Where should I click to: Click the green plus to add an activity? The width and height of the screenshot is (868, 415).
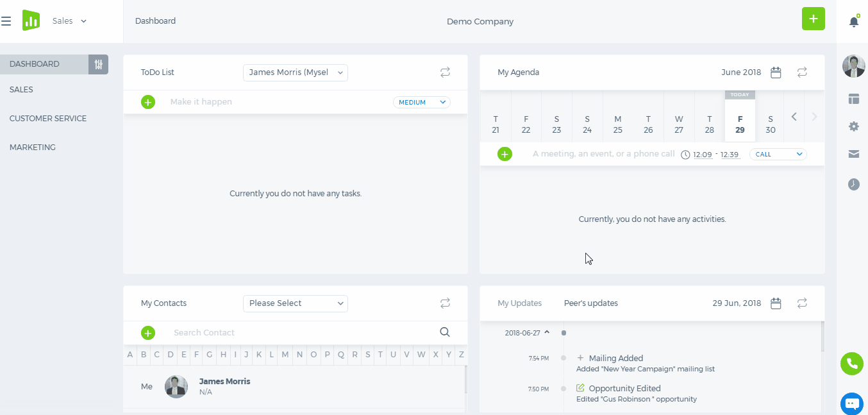click(505, 154)
